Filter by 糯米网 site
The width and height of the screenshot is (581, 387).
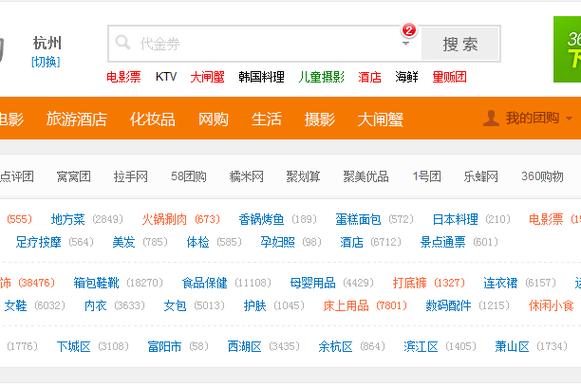[246, 176]
